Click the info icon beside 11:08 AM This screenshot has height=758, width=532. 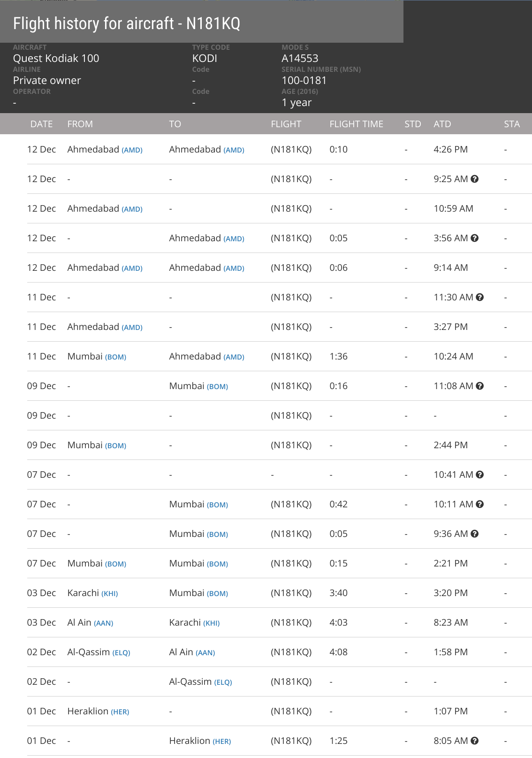click(x=479, y=386)
